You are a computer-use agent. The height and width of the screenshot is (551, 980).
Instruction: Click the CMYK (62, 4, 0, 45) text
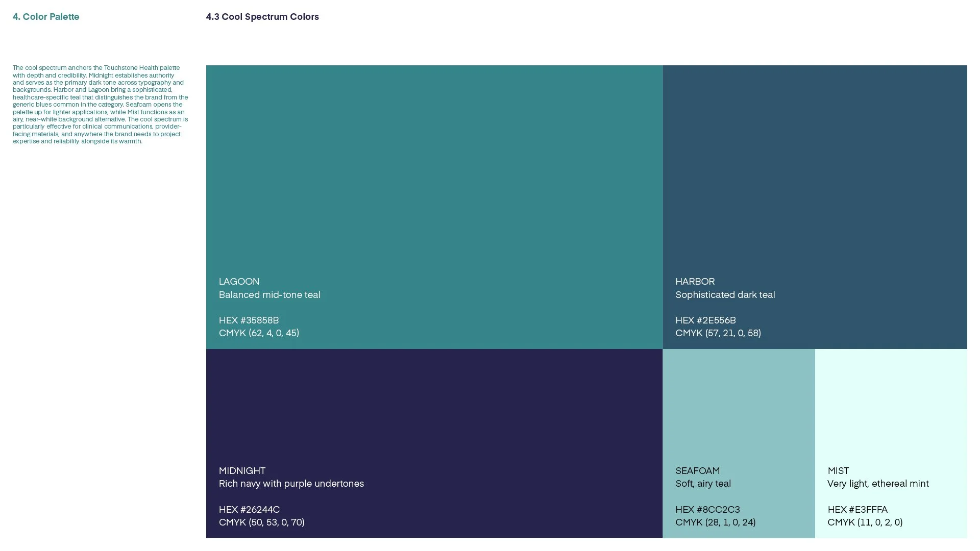[x=259, y=333]
